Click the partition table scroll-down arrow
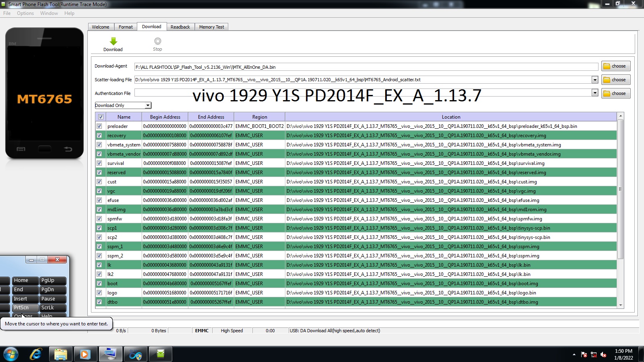Screen dimensions: 644x362 621,305
